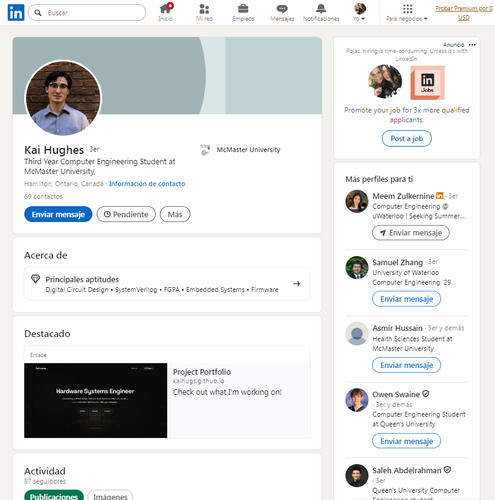495x500 pixels.
Task: Expand Para negocios grid menu
Action: click(x=407, y=12)
